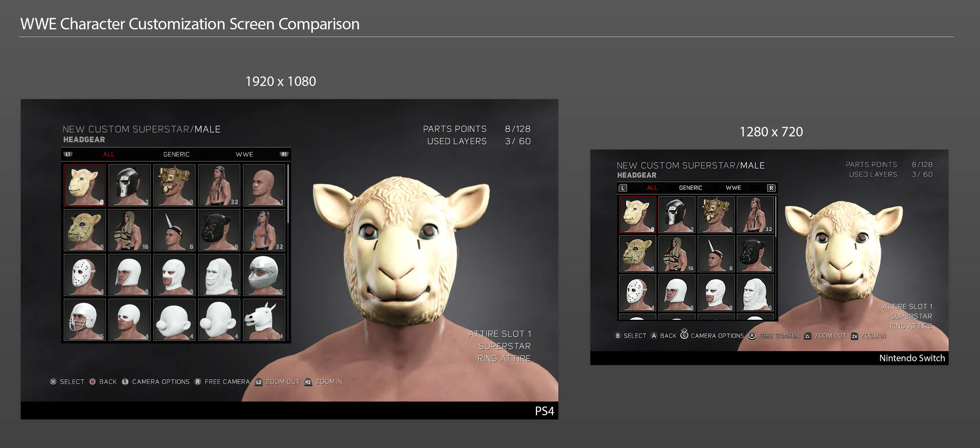
Task: Pick the blue braids headgear on PS4 screen
Action: tap(264, 230)
